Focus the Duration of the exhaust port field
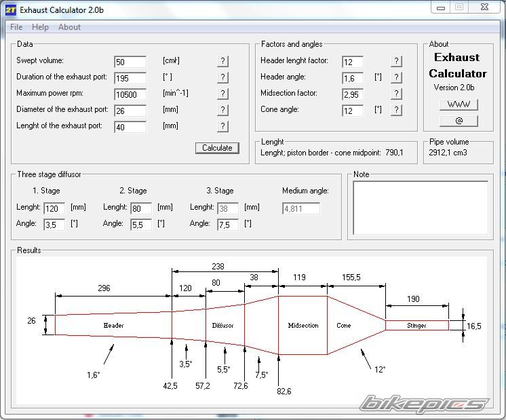506x420 pixels. click(130, 78)
